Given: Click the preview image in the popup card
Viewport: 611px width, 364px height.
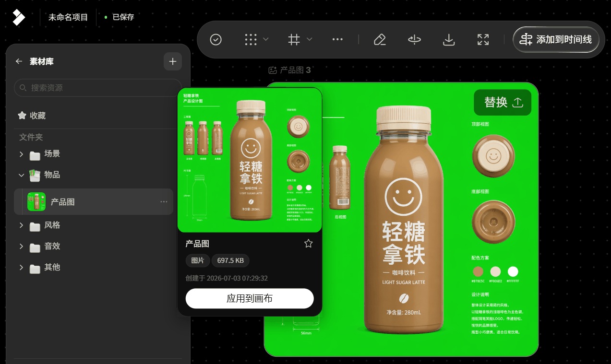Looking at the screenshot, I should [x=250, y=160].
